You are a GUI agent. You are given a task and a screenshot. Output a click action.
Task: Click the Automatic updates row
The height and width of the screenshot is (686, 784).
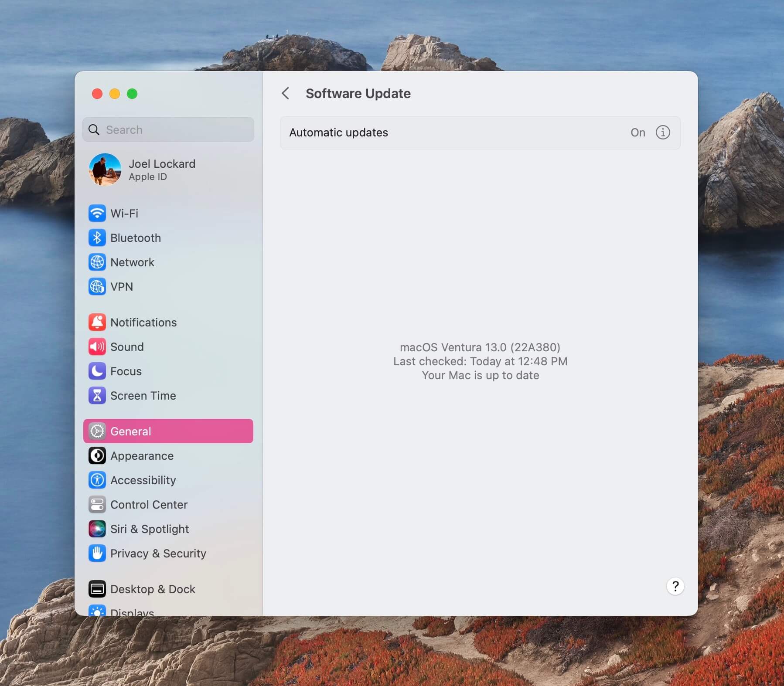(x=480, y=132)
